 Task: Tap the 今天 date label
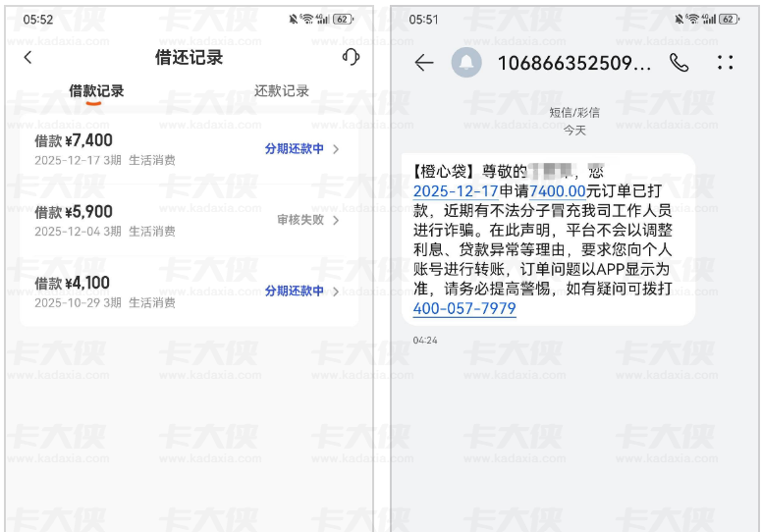pos(574,131)
